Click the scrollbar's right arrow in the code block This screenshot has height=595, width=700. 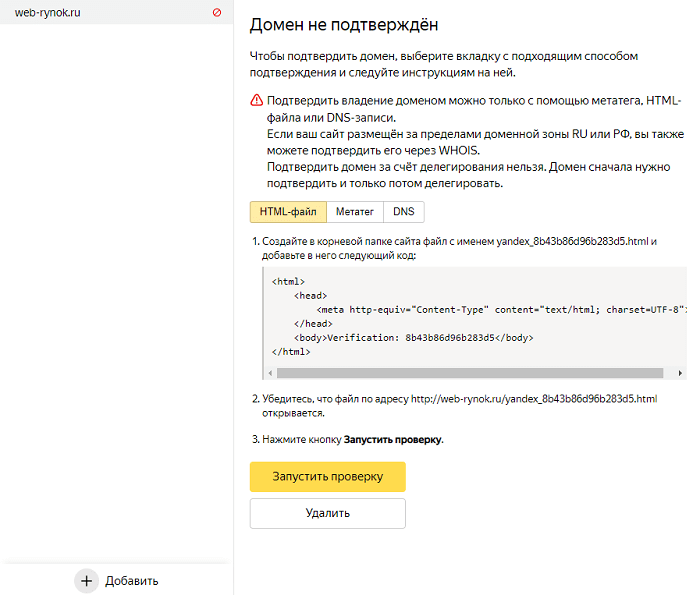pos(680,373)
